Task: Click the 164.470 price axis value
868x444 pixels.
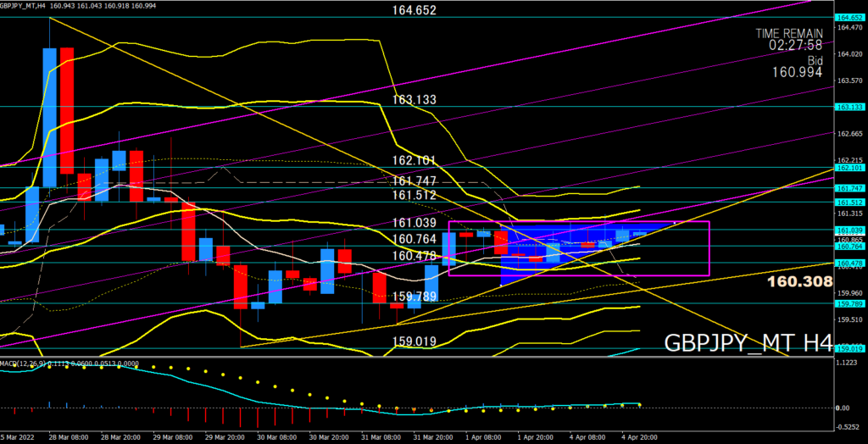Action: pyautogui.click(x=849, y=27)
